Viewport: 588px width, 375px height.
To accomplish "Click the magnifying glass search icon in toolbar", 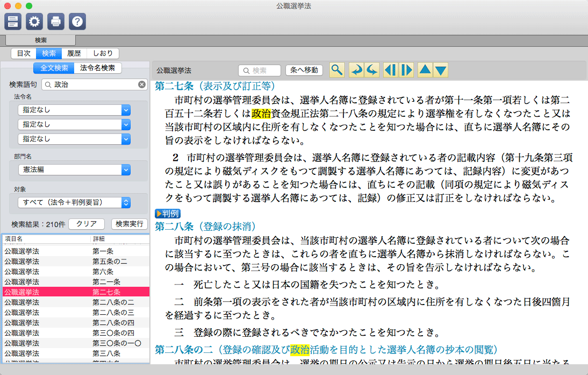I will pos(337,70).
